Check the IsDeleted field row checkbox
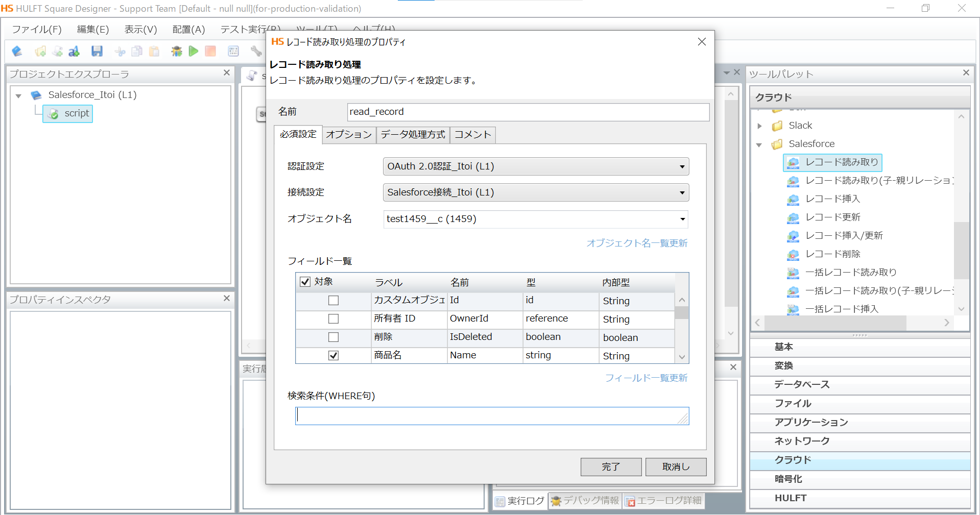Screen dimensions: 980x515 click(333, 337)
